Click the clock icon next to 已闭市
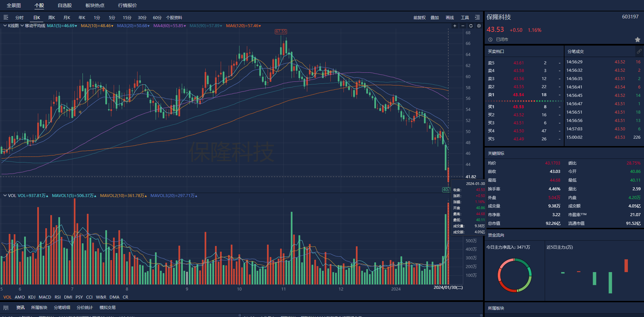 [x=490, y=40]
